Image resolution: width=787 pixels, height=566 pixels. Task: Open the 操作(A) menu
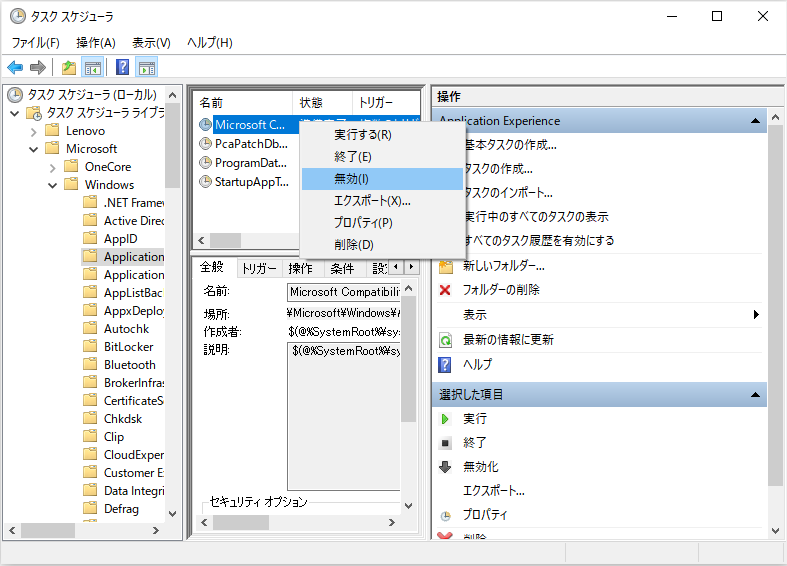pyautogui.click(x=96, y=43)
